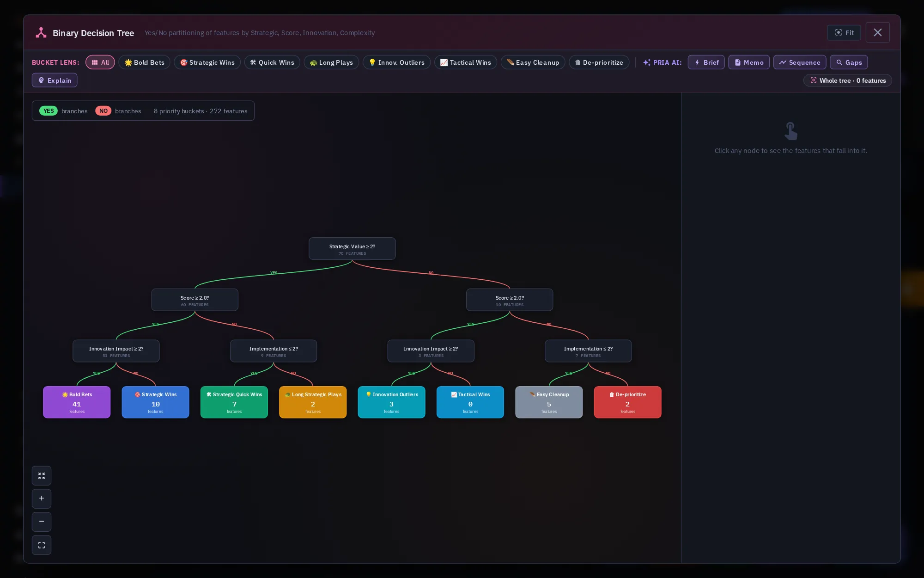
Task: Click the red NO legend badge
Action: (x=103, y=111)
